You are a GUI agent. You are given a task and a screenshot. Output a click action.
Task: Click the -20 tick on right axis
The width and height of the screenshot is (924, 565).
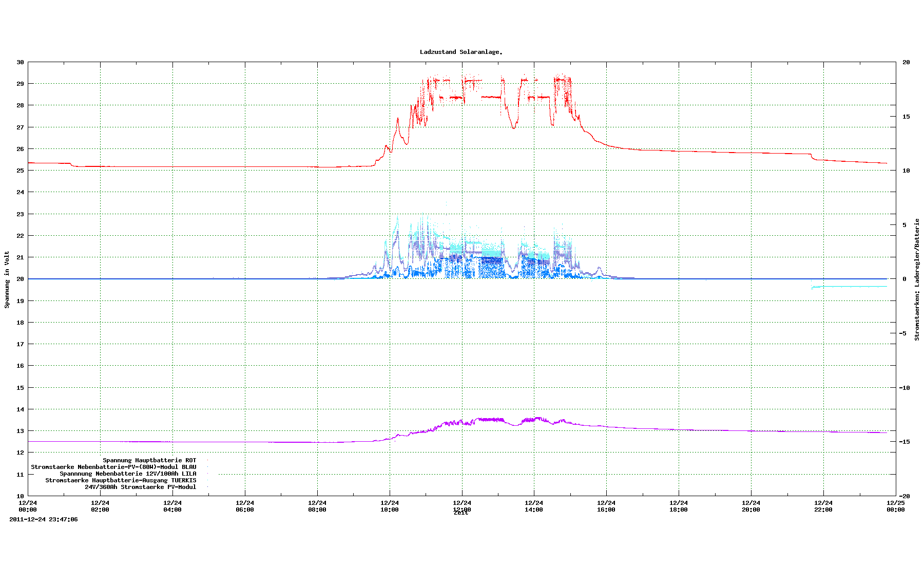pos(906,496)
